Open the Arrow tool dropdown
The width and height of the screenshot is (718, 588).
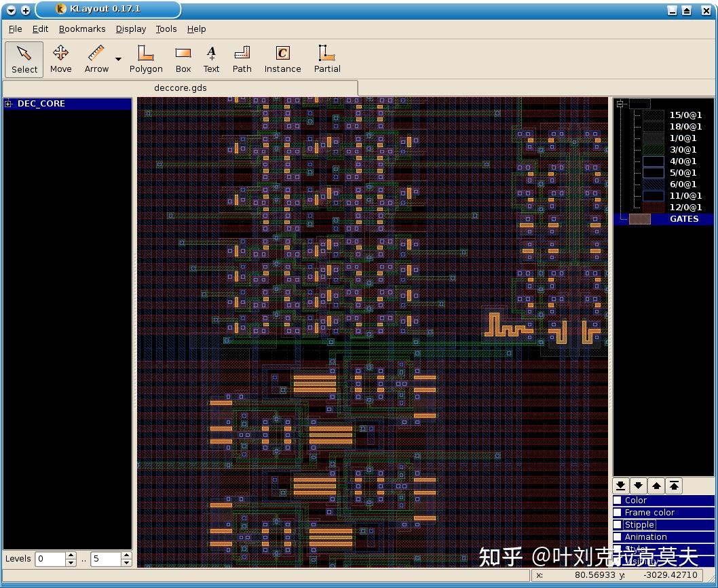[118, 58]
